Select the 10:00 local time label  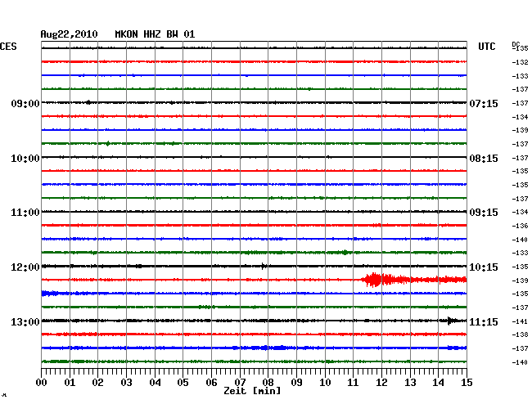click(25, 159)
